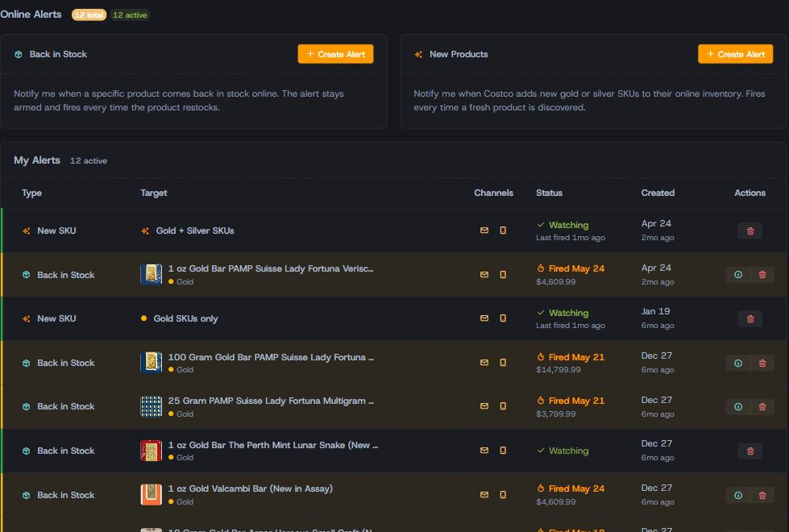The width and height of the screenshot is (789, 532).
Task: Click phone channel icon on Gold SKUs only row
Action: click(503, 318)
